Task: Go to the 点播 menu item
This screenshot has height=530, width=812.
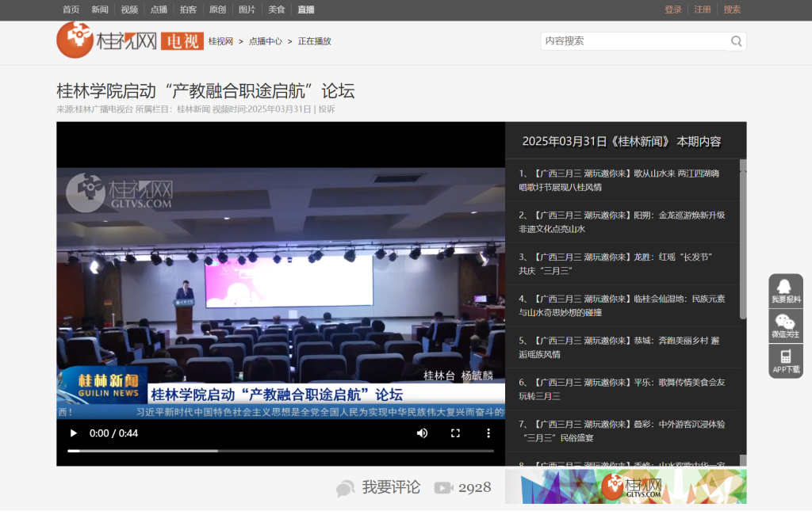Action: point(159,10)
